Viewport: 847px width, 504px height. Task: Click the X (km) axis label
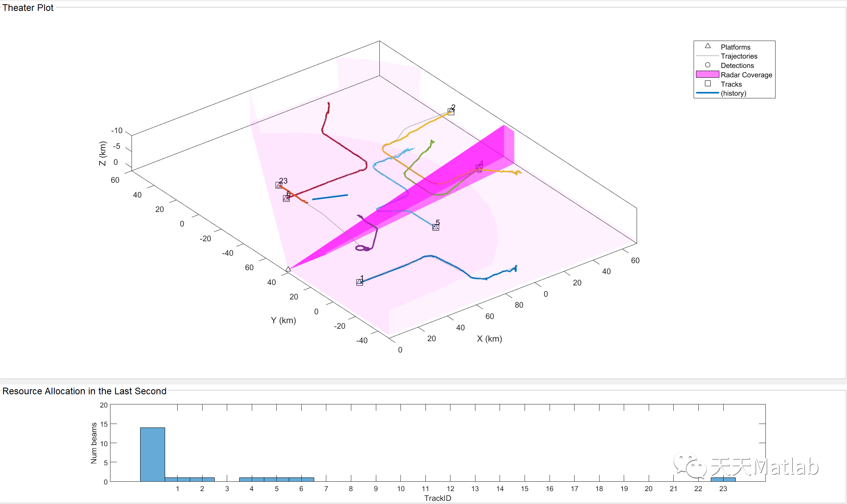(x=489, y=339)
